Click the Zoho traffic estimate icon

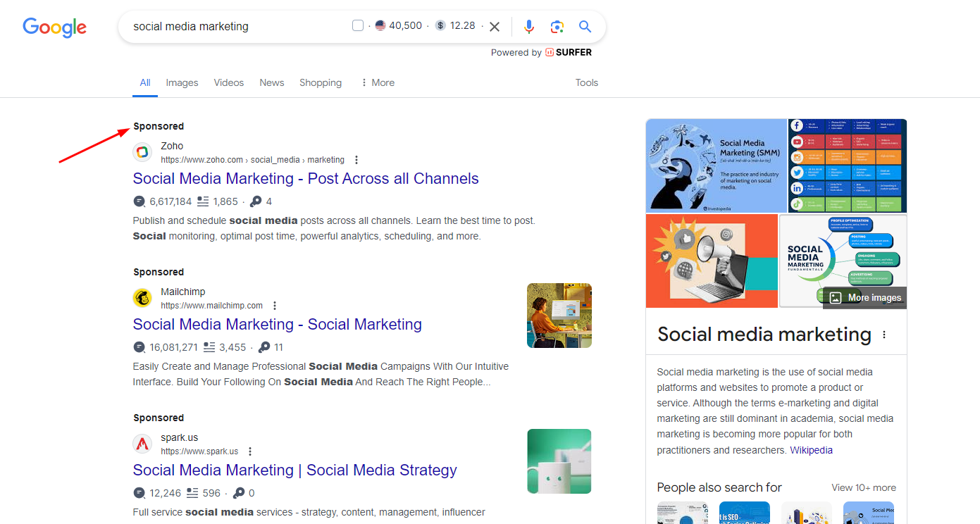(139, 201)
